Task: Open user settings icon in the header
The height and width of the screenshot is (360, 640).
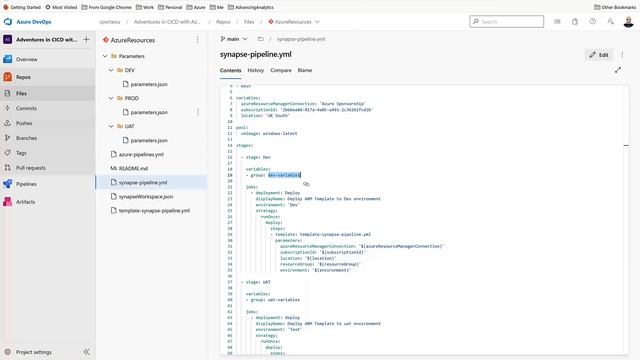Action: coord(611,22)
